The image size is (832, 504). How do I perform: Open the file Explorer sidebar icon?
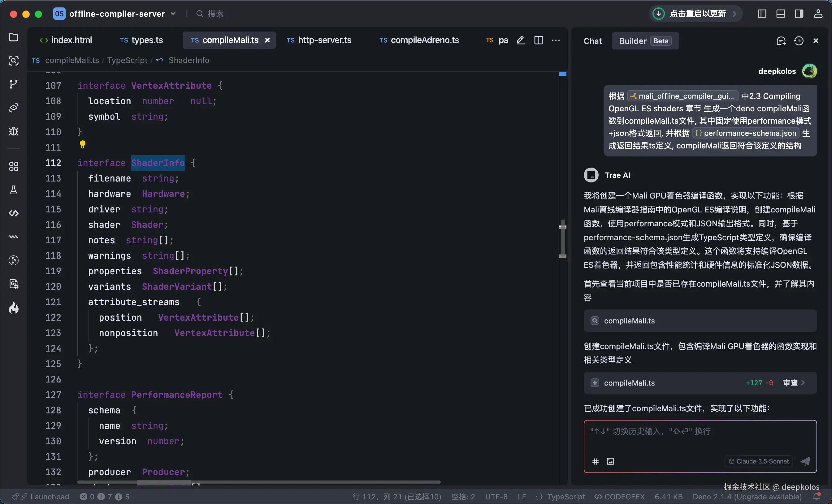(14, 37)
